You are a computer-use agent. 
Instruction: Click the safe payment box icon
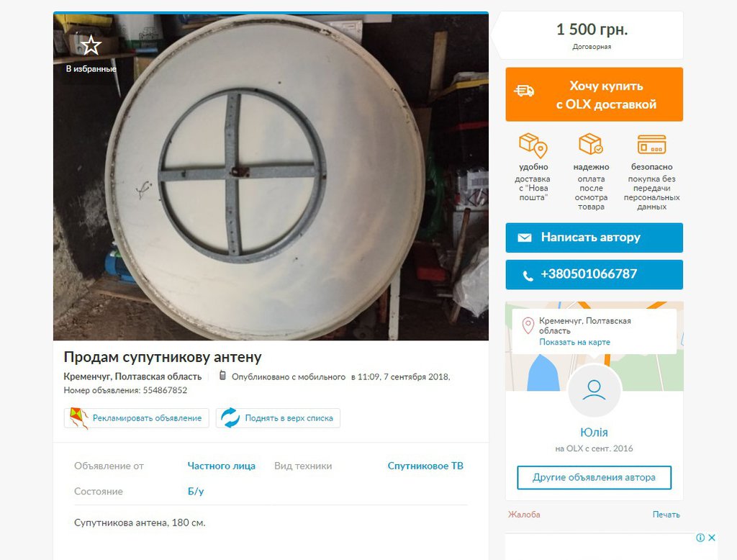click(x=590, y=144)
